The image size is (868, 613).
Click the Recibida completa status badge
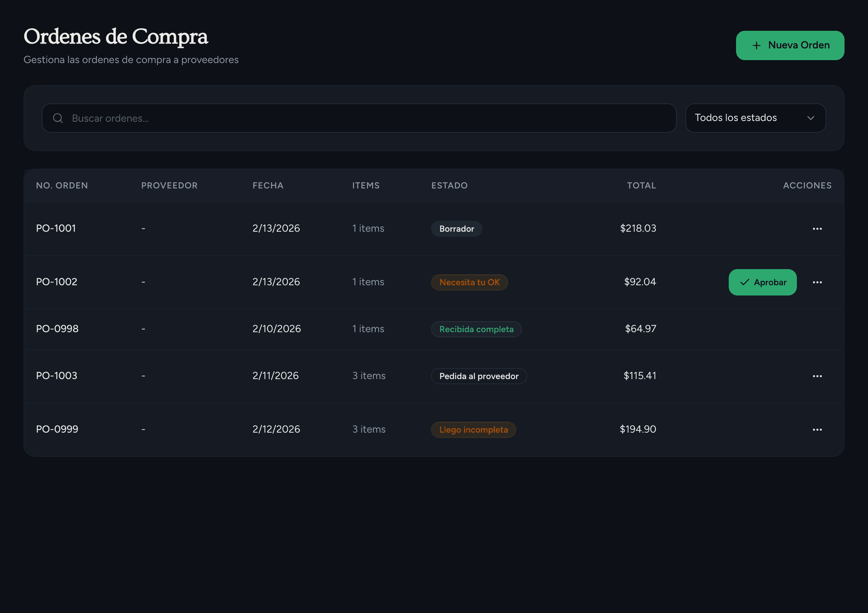[476, 329]
